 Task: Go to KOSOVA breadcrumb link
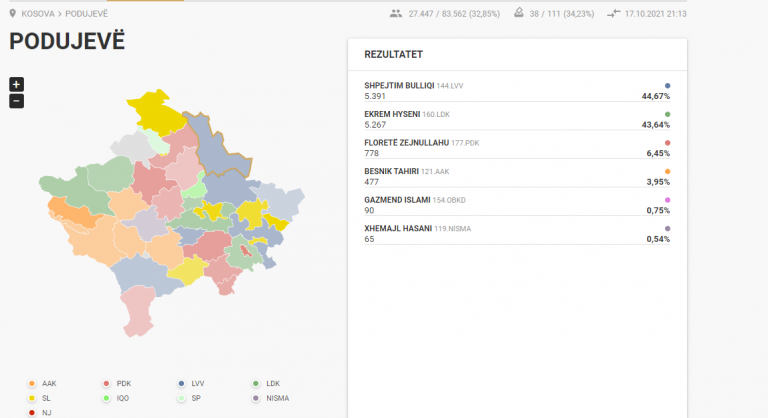[38, 14]
